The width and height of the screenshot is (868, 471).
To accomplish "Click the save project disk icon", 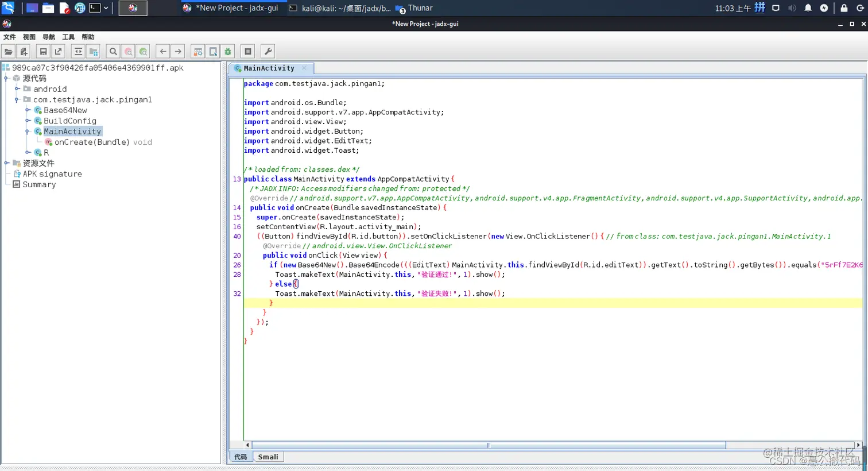I will (43, 52).
